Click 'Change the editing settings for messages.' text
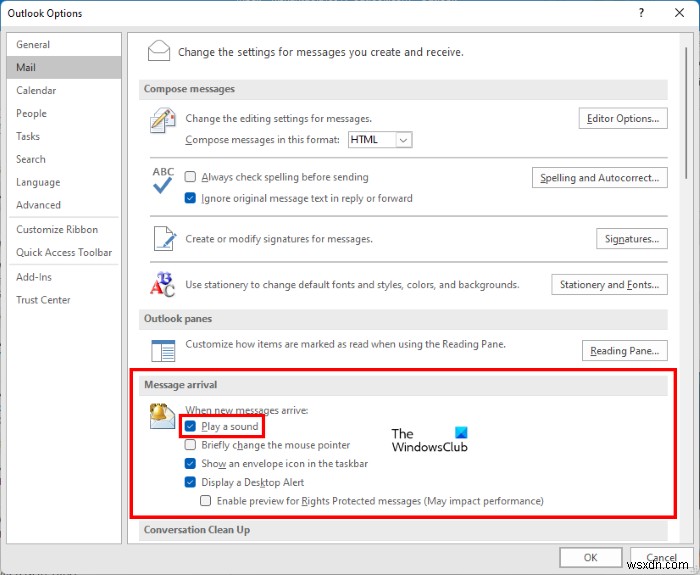700x575 pixels. (x=279, y=118)
